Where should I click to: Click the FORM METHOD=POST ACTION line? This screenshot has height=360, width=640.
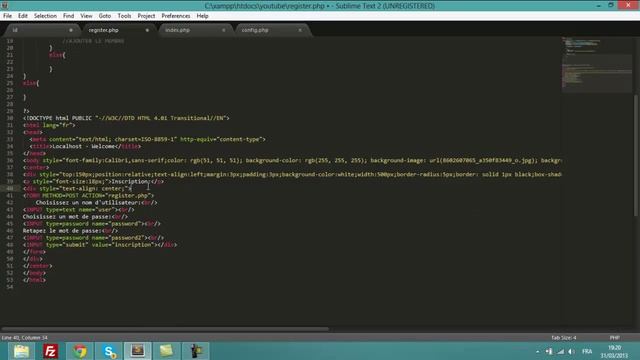88,196
